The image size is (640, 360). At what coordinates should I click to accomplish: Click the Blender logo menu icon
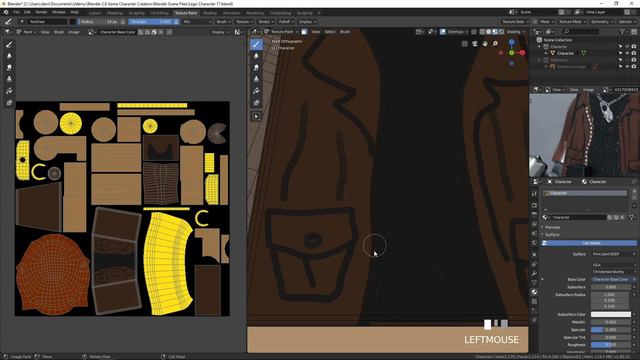[6, 12]
